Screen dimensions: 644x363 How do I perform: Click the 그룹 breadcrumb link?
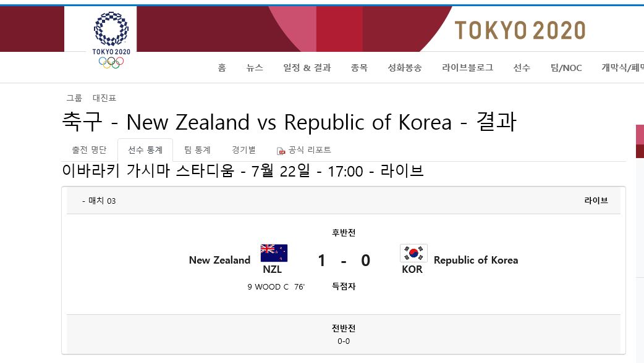[x=74, y=98]
